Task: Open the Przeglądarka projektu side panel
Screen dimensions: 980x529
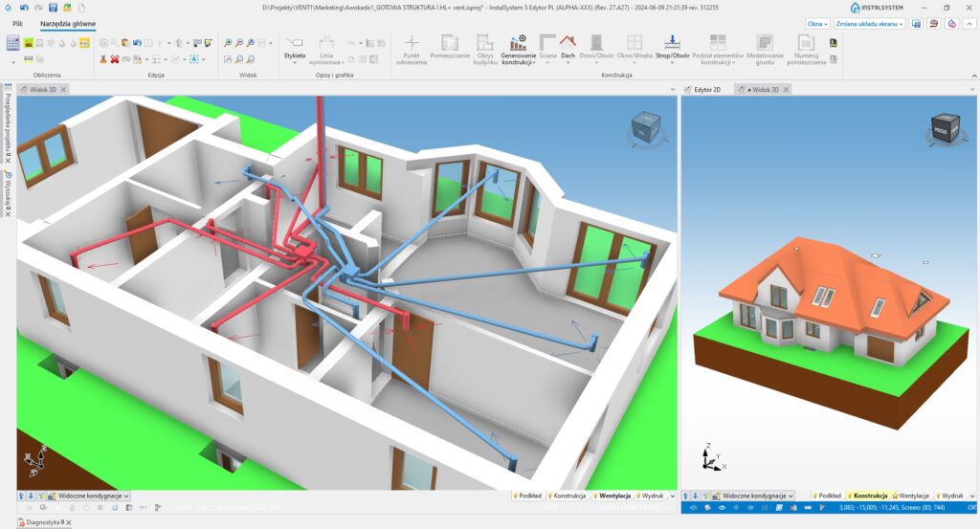Action: 8,124
